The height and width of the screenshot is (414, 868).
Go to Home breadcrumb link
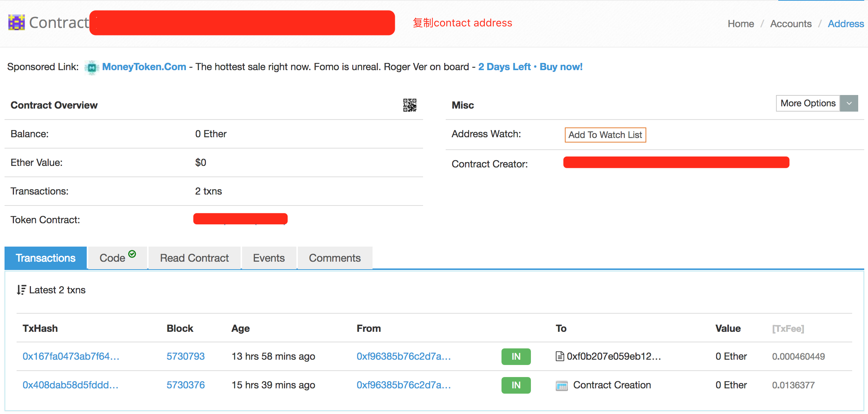coord(741,24)
